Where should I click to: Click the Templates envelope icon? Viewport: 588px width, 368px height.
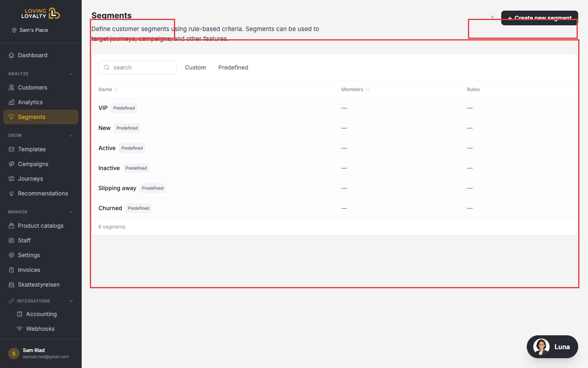pyautogui.click(x=11, y=149)
